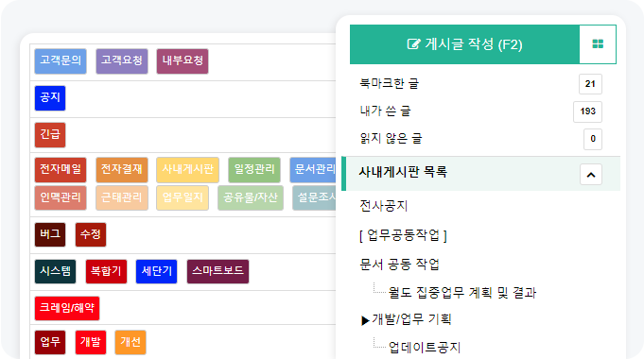The image size is (644, 359).
Task: Click the grid view icon next to 게시글 작성
Action: 598,44
